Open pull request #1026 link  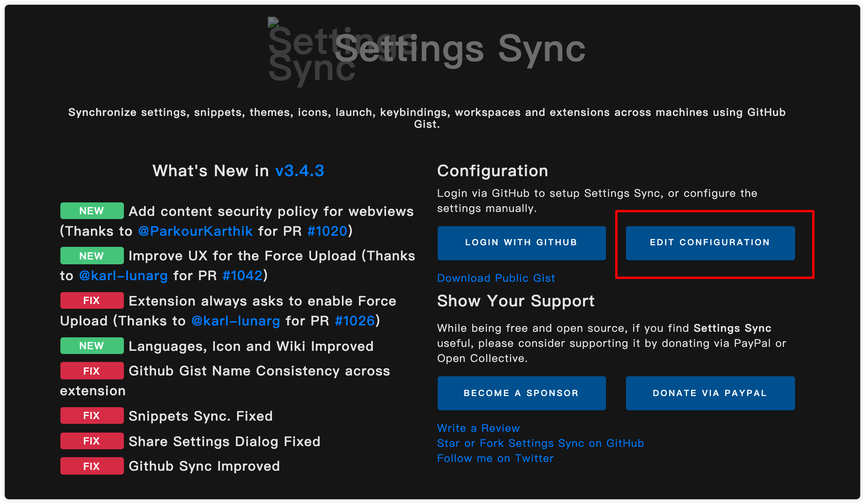point(355,321)
